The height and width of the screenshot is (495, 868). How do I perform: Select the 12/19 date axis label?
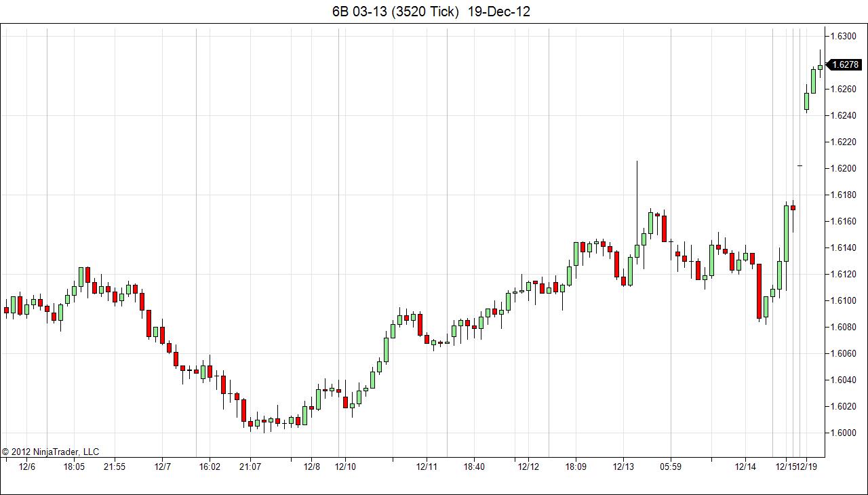pos(806,467)
